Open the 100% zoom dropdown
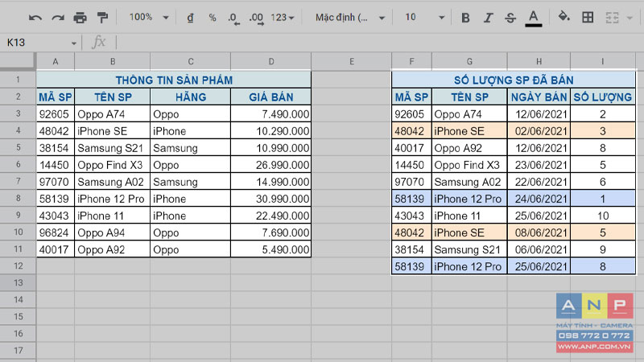The image size is (644, 362). (x=149, y=17)
